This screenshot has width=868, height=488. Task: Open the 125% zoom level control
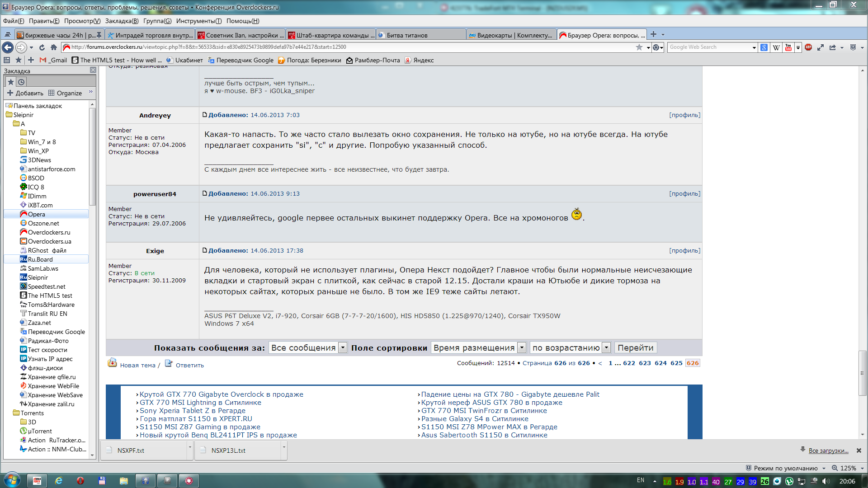click(848, 468)
